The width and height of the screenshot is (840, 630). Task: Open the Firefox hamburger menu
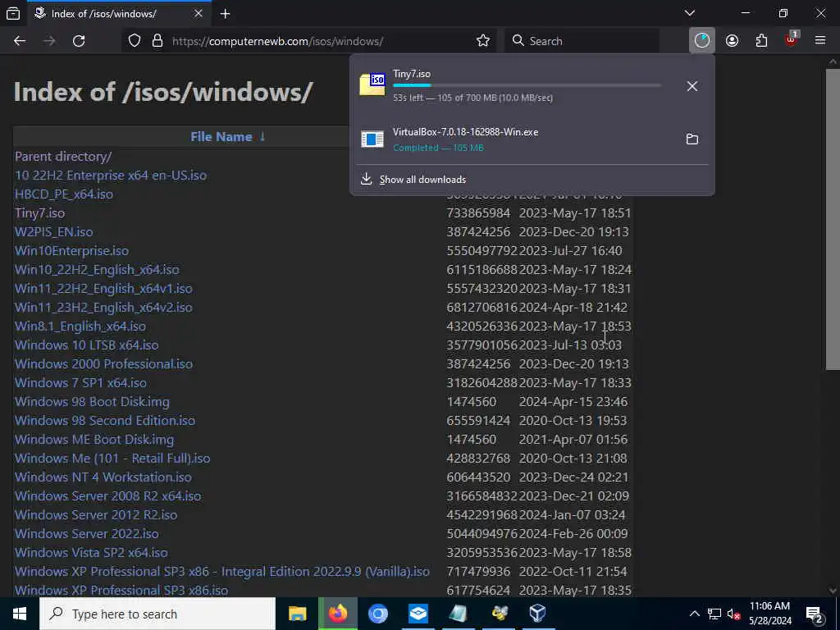[x=820, y=41]
